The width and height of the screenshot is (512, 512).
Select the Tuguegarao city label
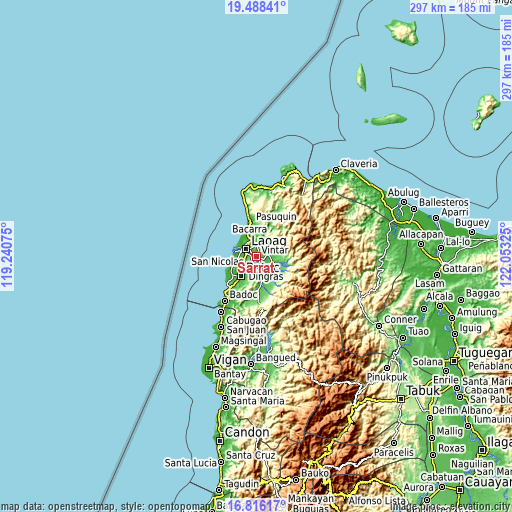click(486, 353)
